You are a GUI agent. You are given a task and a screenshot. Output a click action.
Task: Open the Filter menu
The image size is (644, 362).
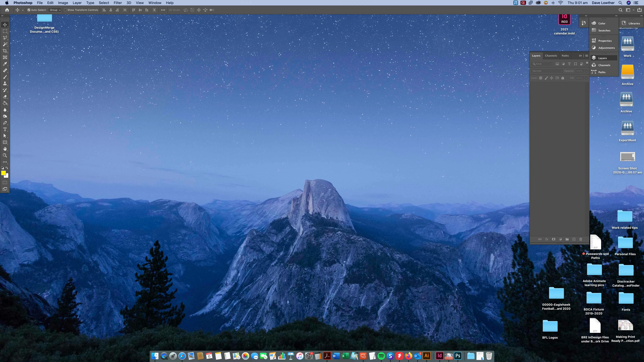tap(117, 3)
